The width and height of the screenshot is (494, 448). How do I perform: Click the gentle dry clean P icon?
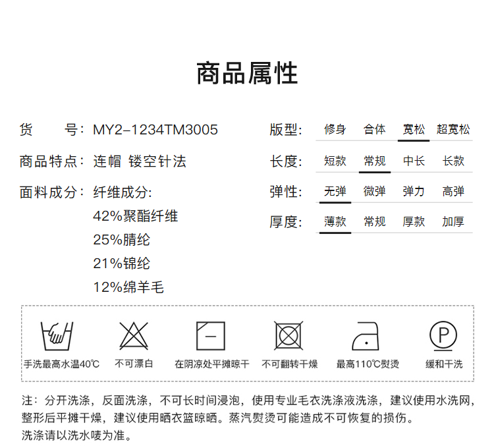point(443,335)
